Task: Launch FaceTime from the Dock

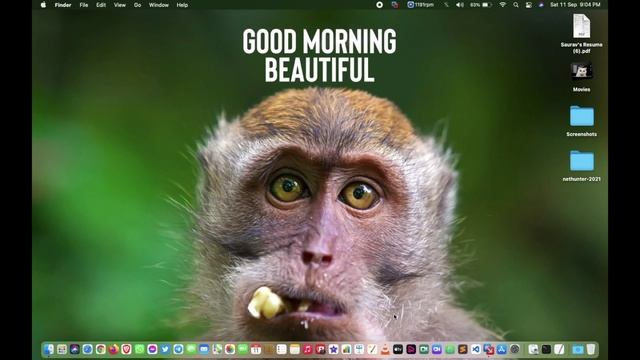Action: coord(243,349)
